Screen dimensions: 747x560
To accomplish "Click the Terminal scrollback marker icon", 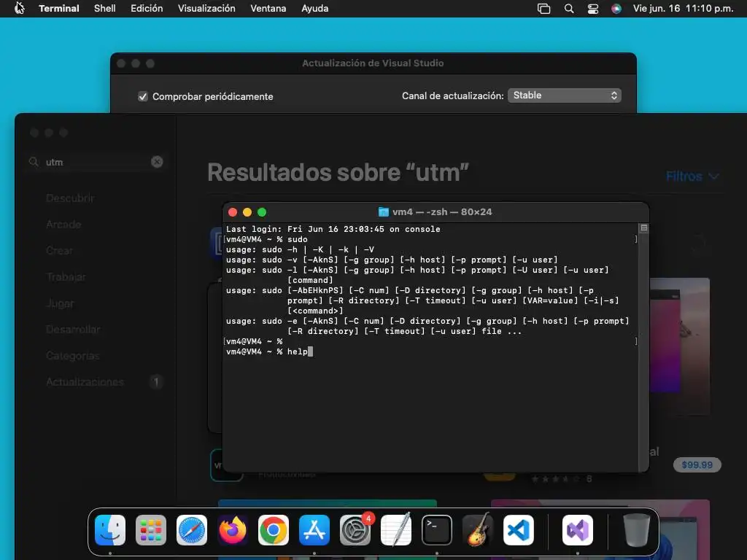I will (x=643, y=228).
